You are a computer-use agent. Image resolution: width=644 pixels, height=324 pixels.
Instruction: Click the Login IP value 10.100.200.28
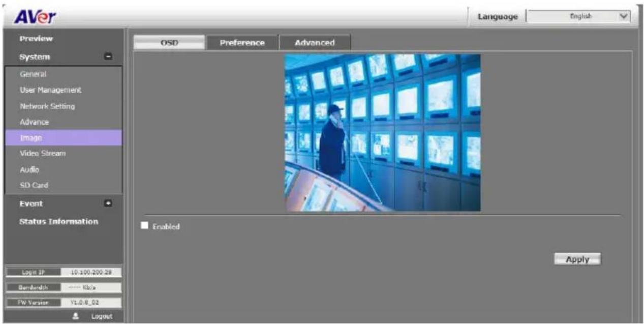(91, 272)
